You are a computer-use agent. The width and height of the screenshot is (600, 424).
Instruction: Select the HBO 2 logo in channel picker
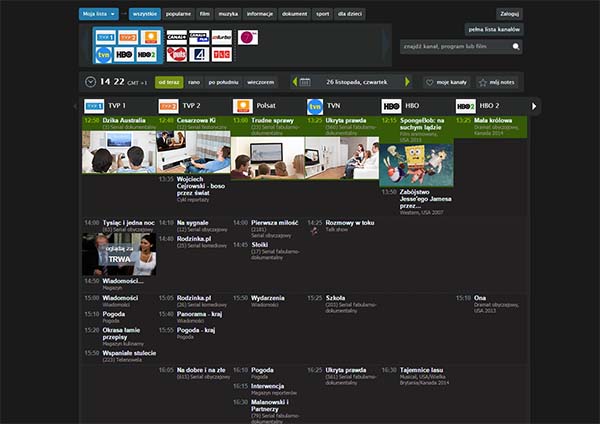(x=147, y=55)
